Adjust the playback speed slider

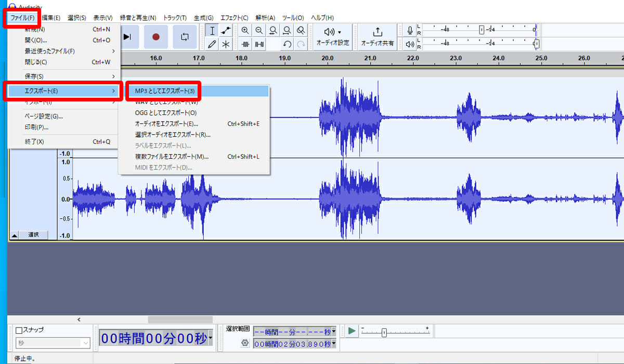pos(384,332)
